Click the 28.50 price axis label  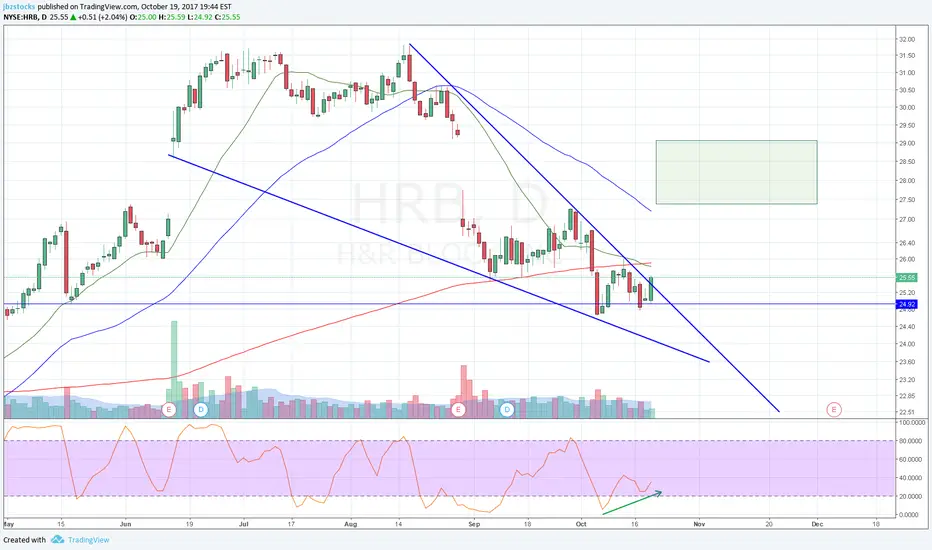[906, 162]
